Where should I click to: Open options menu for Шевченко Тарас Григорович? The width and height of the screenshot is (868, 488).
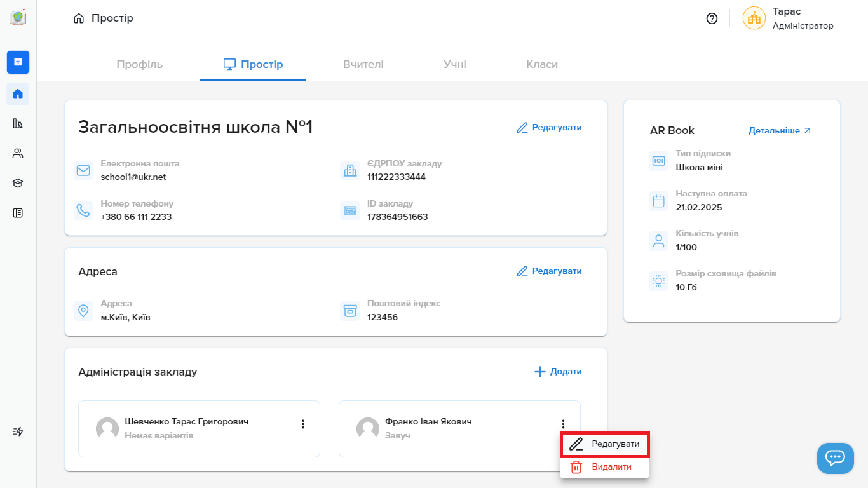(303, 424)
